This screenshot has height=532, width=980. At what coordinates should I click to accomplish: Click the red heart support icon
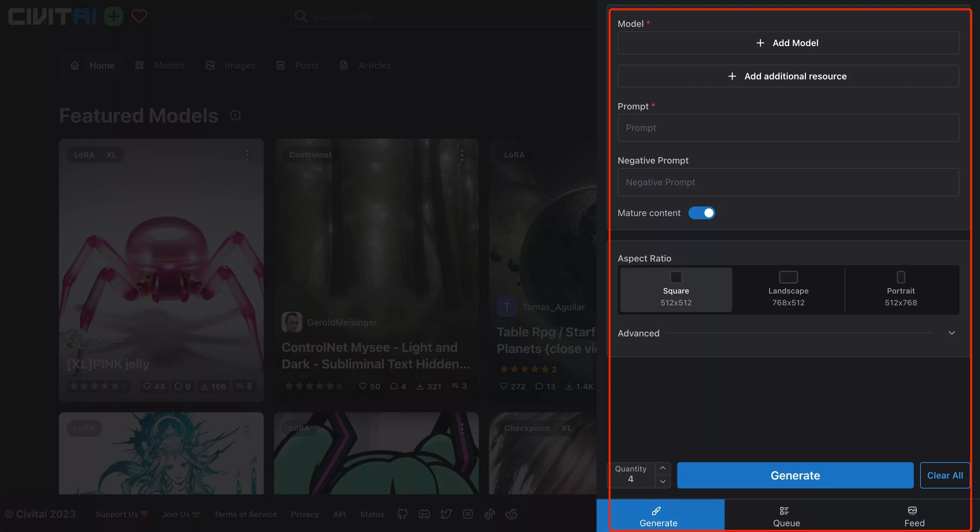pos(139,16)
